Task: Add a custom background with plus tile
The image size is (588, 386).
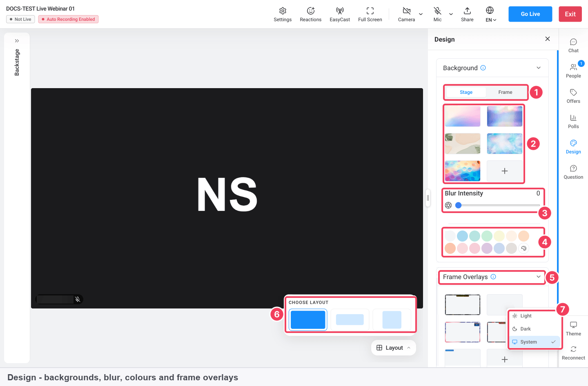Action: (505, 171)
